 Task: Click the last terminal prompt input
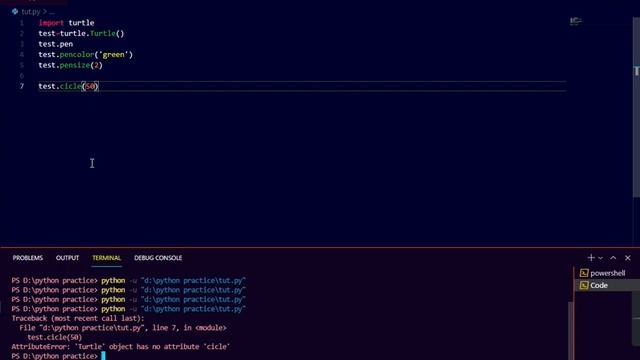[x=103, y=356]
